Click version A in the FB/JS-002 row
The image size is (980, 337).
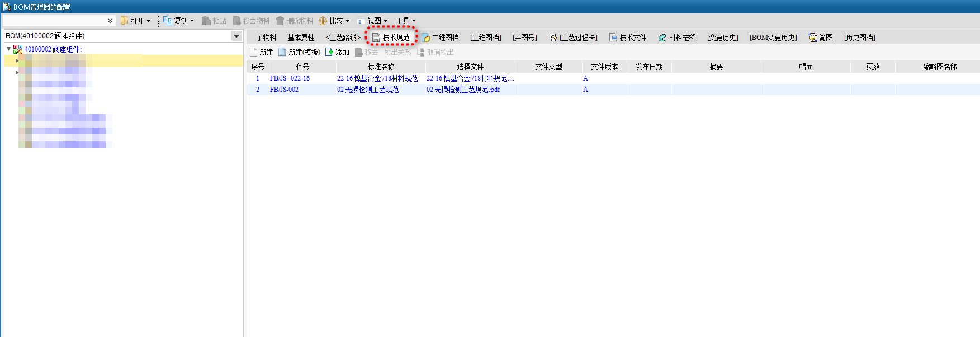[x=585, y=90]
